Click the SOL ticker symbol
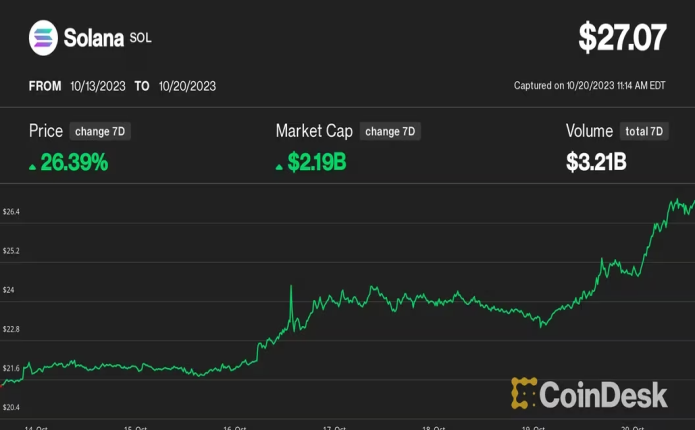Screen dimensions: 695x430 coord(141,38)
